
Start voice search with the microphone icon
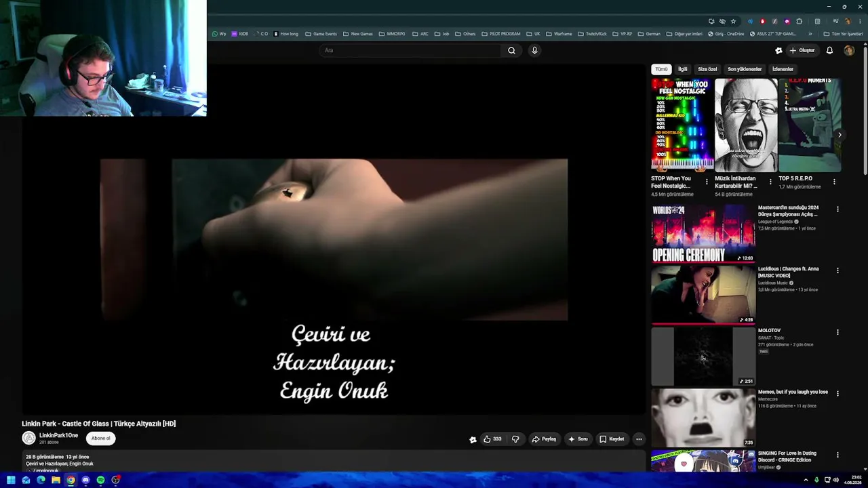(534, 50)
